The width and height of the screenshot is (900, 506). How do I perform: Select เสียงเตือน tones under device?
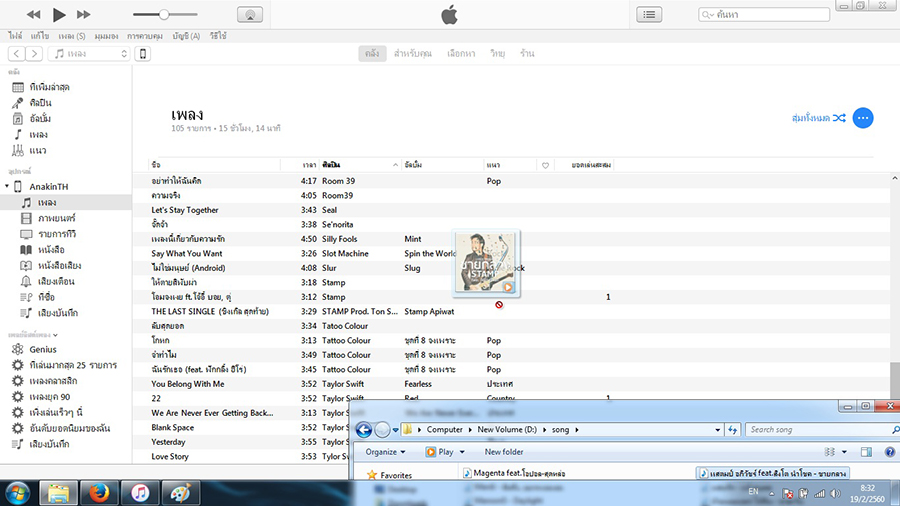click(56, 281)
